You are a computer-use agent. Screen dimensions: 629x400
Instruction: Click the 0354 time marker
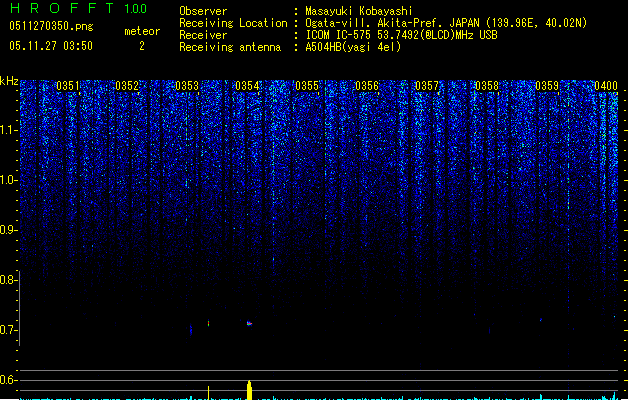[x=247, y=86]
